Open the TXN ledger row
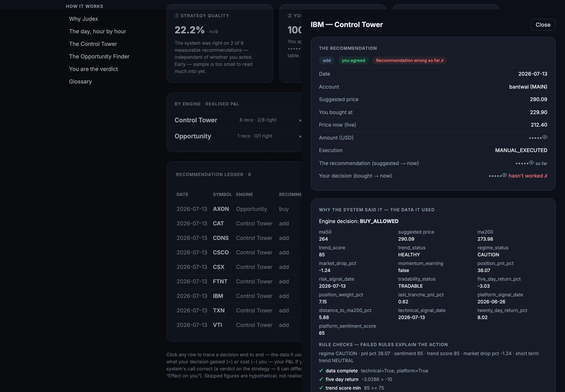This screenshot has height=392, width=565. (x=239, y=310)
